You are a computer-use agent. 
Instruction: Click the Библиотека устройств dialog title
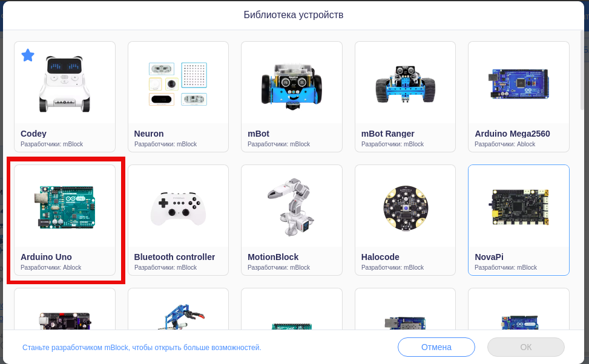pos(294,15)
